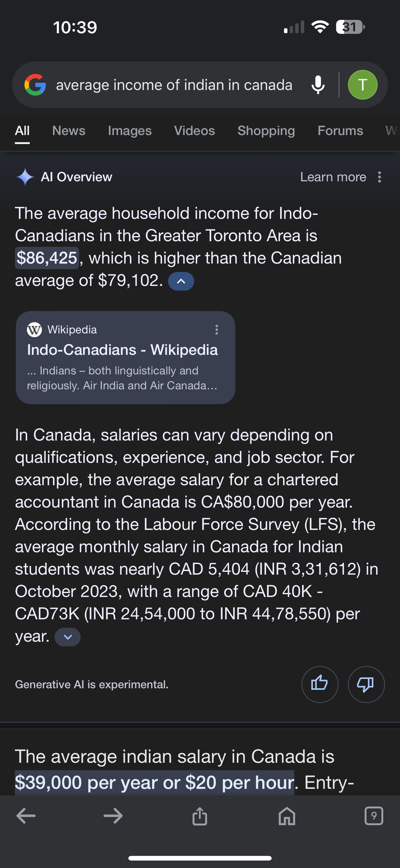Tap the thumbs down feedback button
The image size is (400, 868).
[x=366, y=684]
